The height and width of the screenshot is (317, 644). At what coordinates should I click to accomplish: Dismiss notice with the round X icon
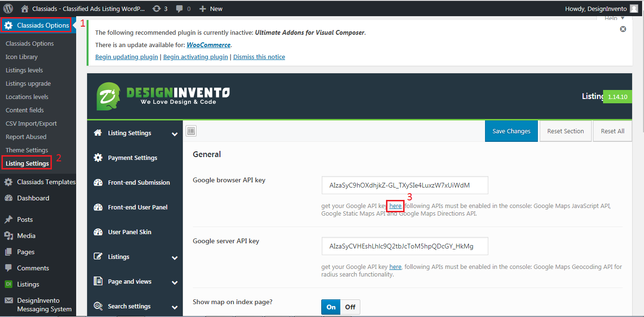pos(623,29)
